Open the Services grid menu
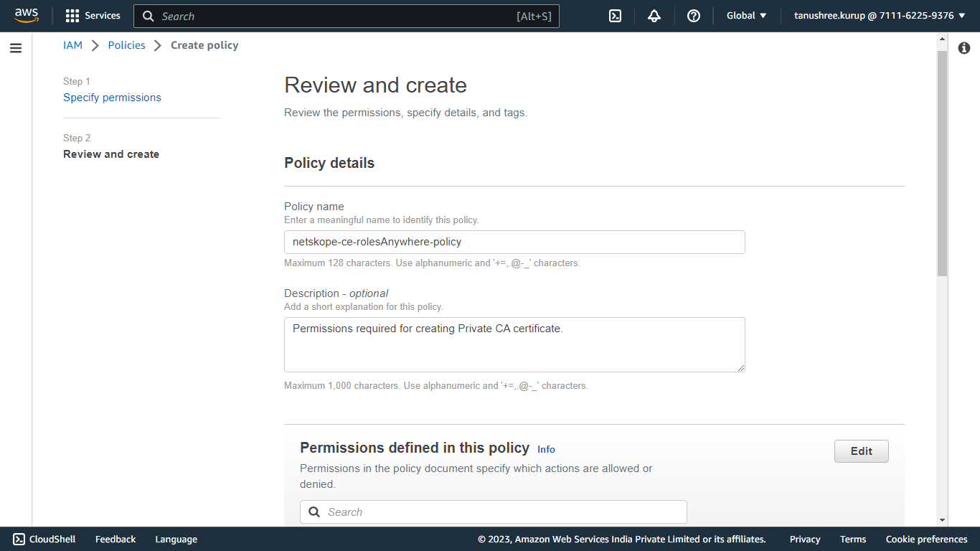Image resolution: width=980 pixels, height=551 pixels. coord(93,16)
